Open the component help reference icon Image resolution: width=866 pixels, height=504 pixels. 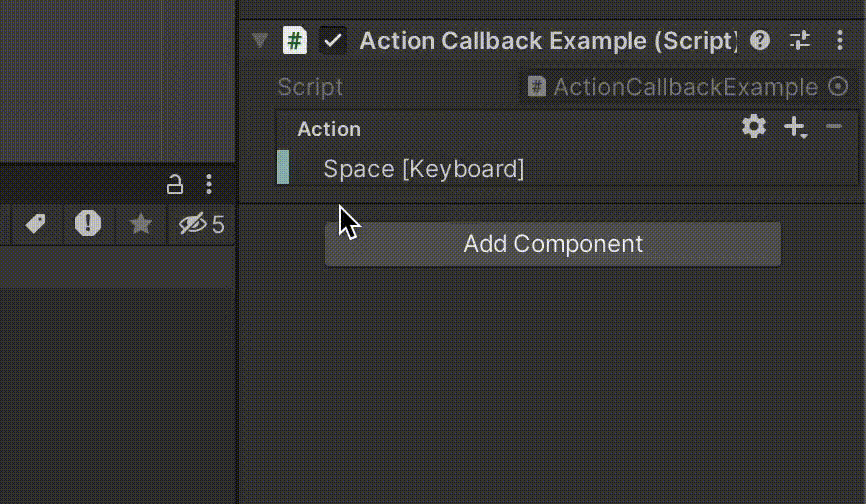(x=760, y=41)
